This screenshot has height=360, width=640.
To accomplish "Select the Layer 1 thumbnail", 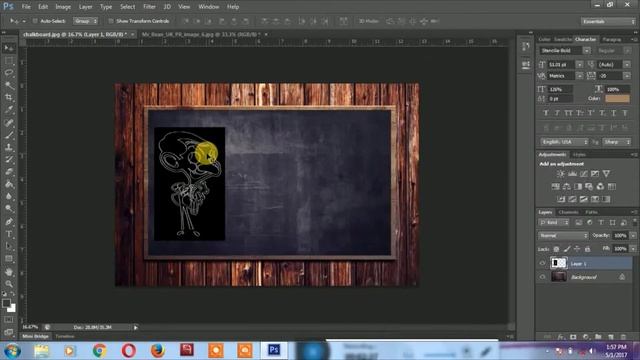I will (x=559, y=263).
